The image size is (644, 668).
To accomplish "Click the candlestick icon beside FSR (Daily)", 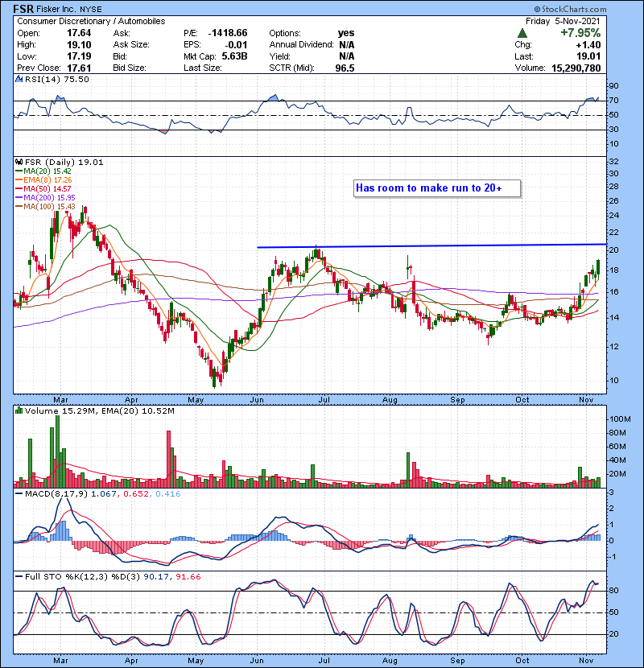I will 19,163.
